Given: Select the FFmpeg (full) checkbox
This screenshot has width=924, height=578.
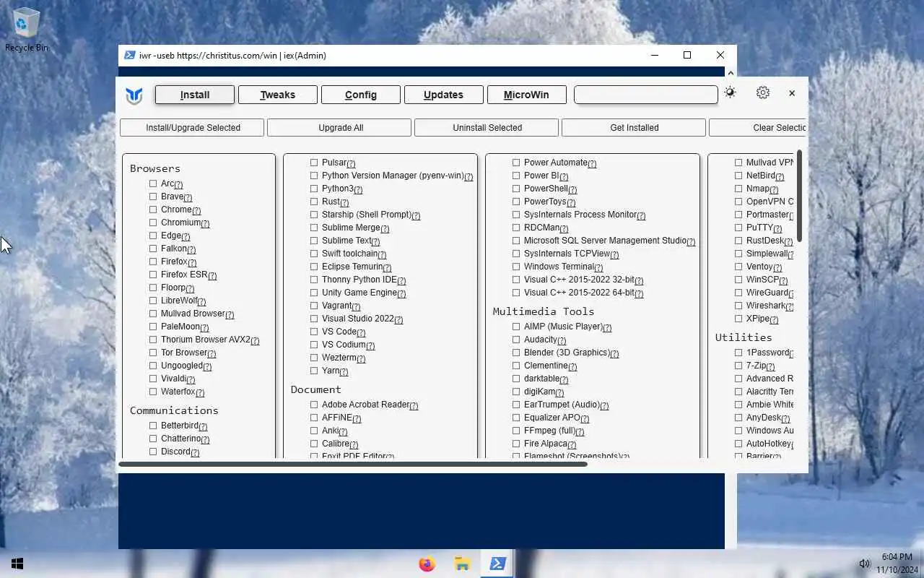Looking at the screenshot, I should 516,431.
